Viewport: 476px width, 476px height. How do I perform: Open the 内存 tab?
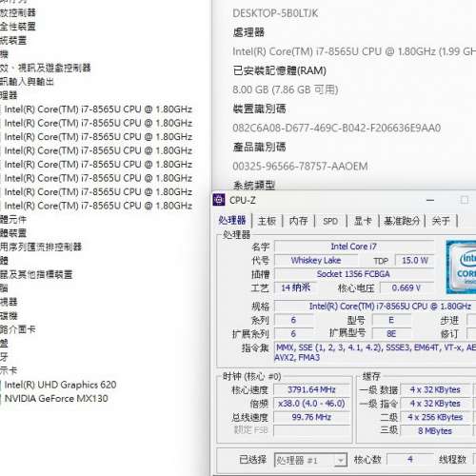tap(299, 221)
